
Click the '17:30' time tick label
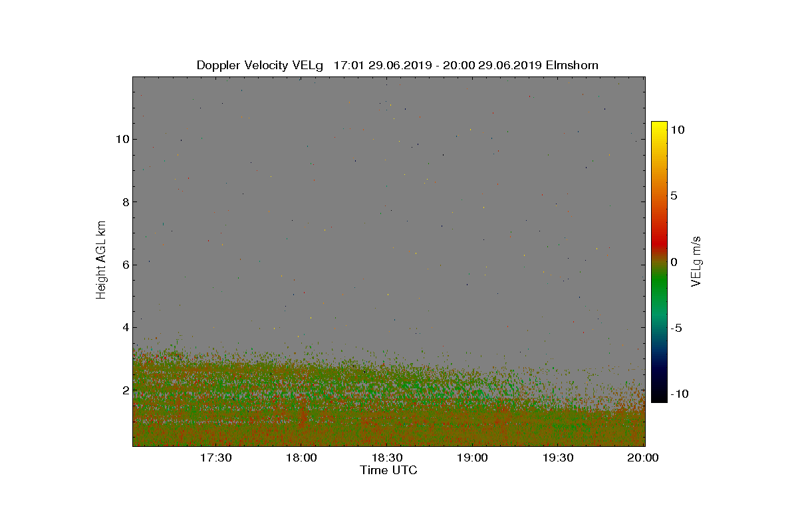[215, 458]
